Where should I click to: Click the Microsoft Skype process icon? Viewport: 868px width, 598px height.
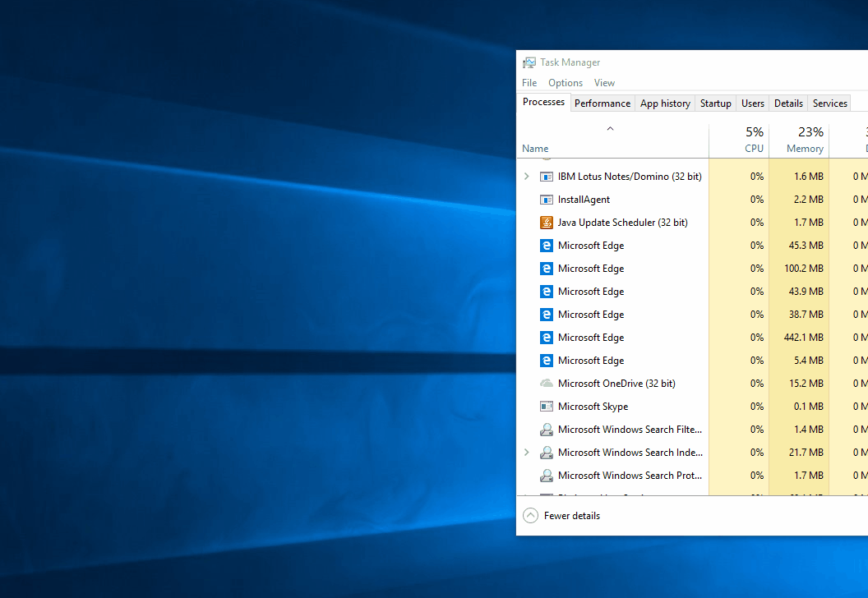[x=547, y=407]
